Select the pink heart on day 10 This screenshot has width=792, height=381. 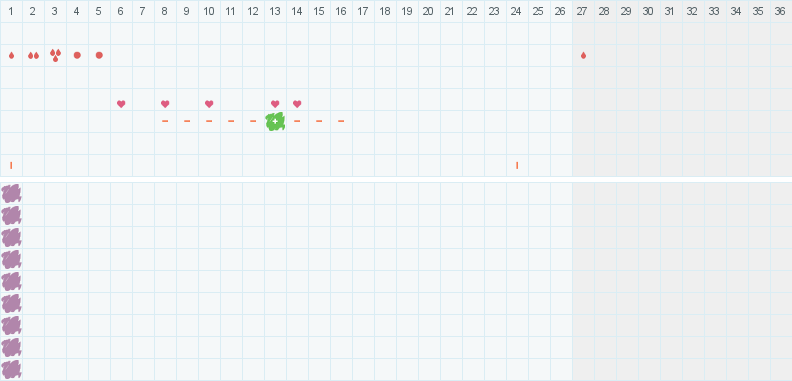[x=209, y=104]
